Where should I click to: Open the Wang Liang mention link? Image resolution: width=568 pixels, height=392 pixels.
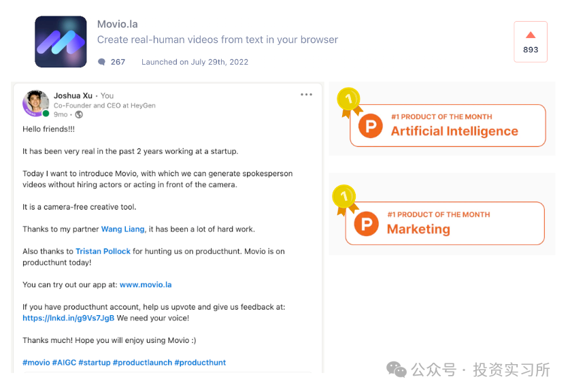(123, 229)
